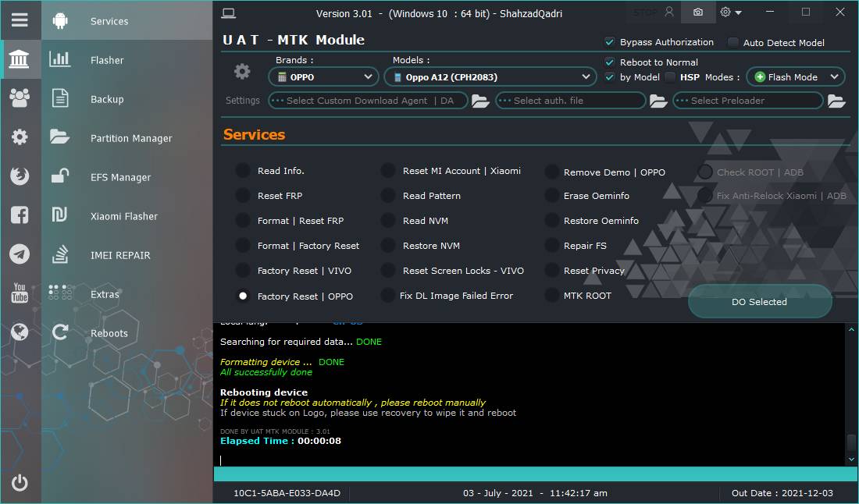Click the DO Selected button
Viewport: 859px width, 504px height.
point(759,302)
